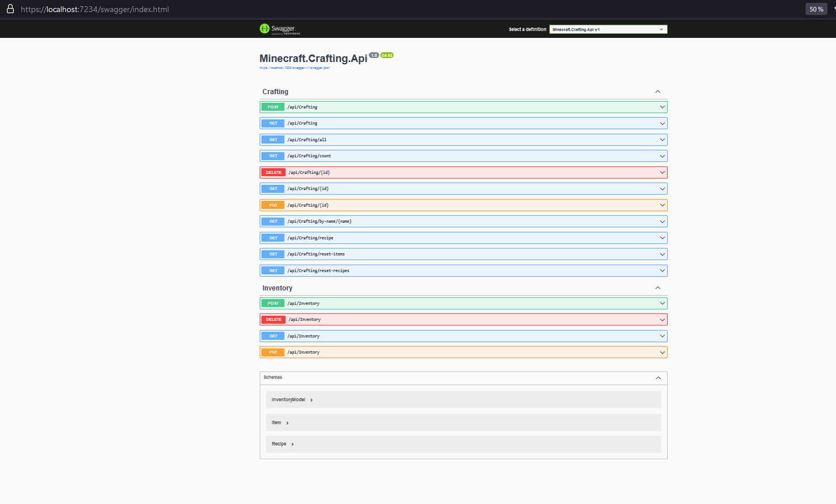Screen dimensions: 836x504
Task: Click the Crafting section heading
Action: point(275,92)
